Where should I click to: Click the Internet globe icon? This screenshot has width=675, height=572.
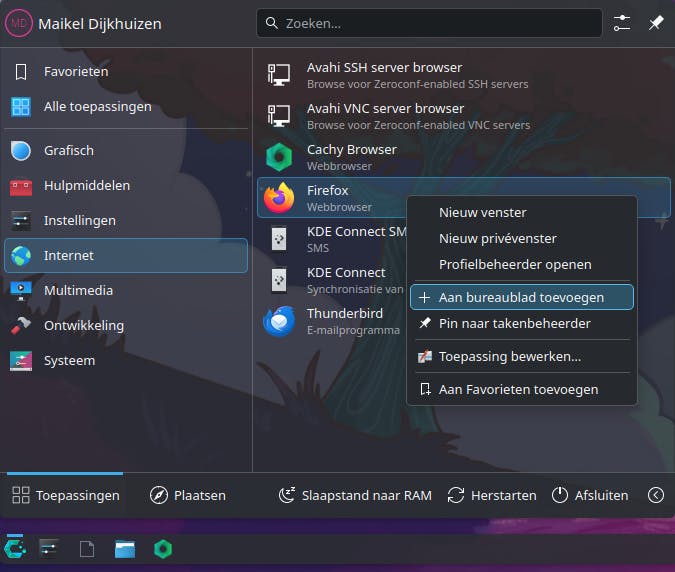21,256
